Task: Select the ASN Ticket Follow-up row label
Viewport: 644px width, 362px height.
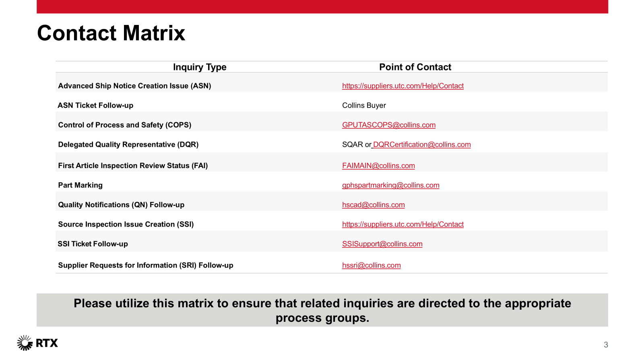Action: 95,105
